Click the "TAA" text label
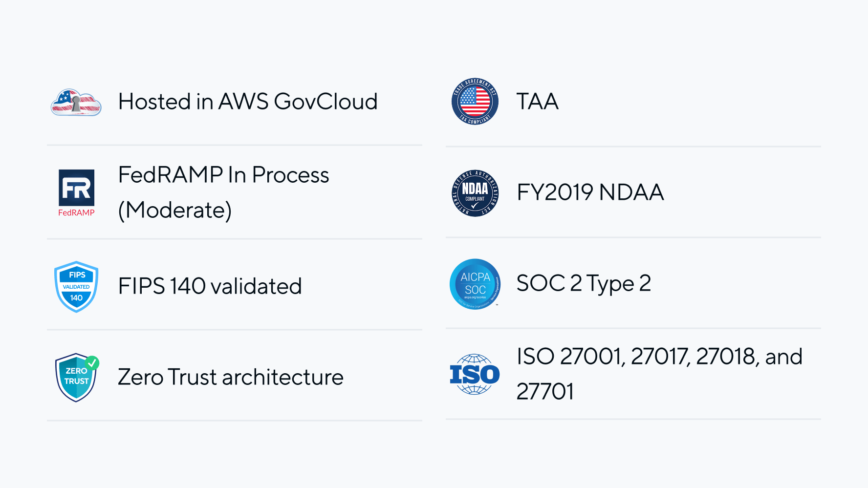Screen dimensions: 868x488 [537, 102]
